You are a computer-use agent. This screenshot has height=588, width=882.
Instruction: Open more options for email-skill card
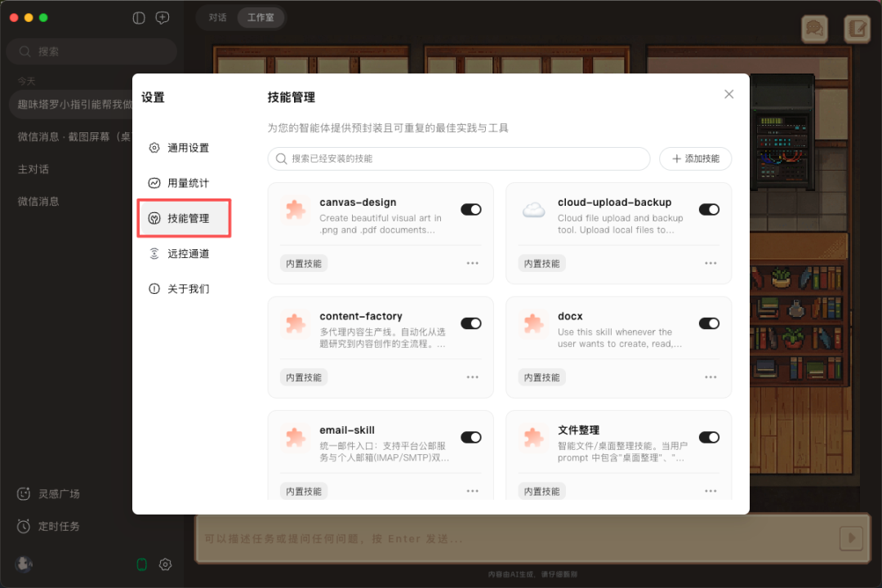click(473, 491)
